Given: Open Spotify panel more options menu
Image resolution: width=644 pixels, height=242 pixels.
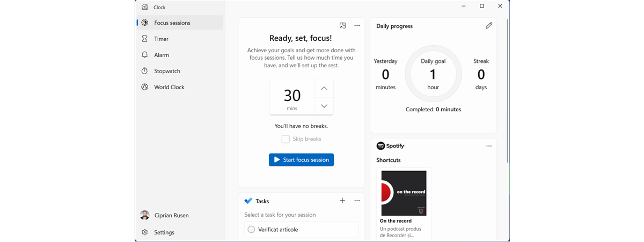Looking at the screenshot, I should pos(489,146).
